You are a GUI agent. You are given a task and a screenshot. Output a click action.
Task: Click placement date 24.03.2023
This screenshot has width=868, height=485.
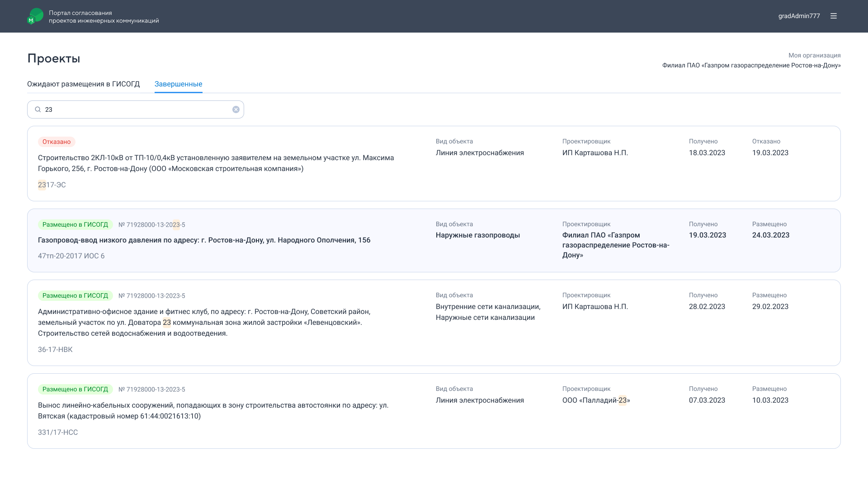[771, 235]
